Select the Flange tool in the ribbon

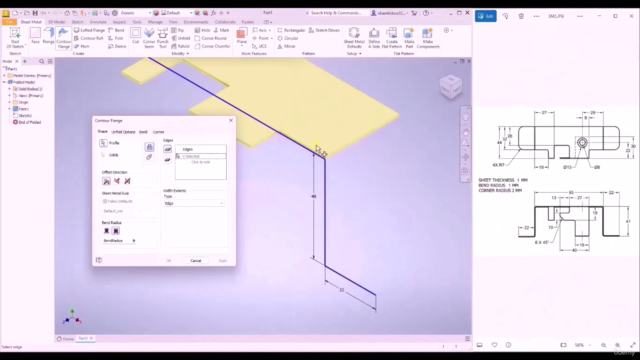point(48,36)
